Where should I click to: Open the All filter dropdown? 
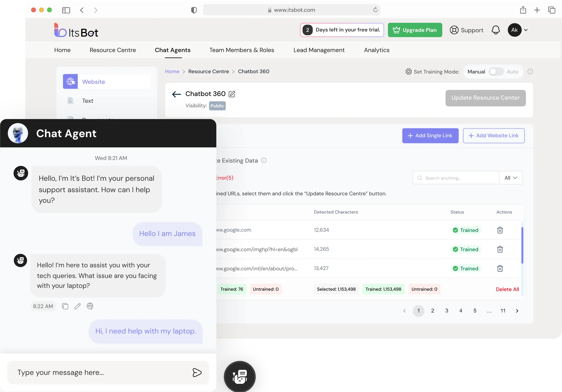(x=510, y=178)
